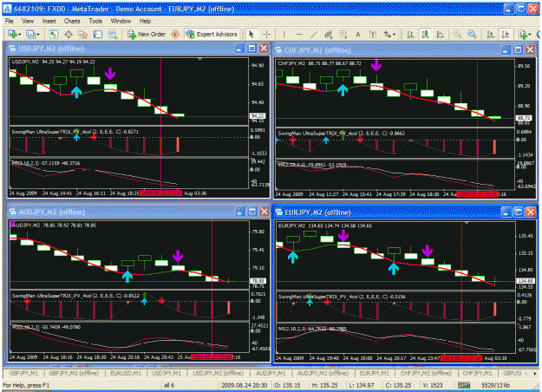Screen dimensions: 542x392
Task: Open the Window menu
Action: 121,21
